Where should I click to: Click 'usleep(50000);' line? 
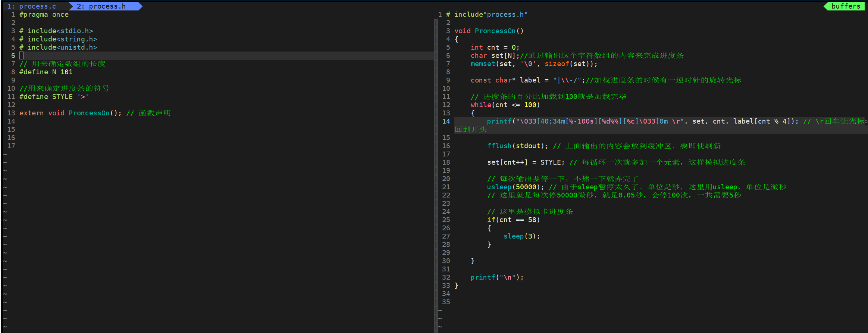point(516,187)
